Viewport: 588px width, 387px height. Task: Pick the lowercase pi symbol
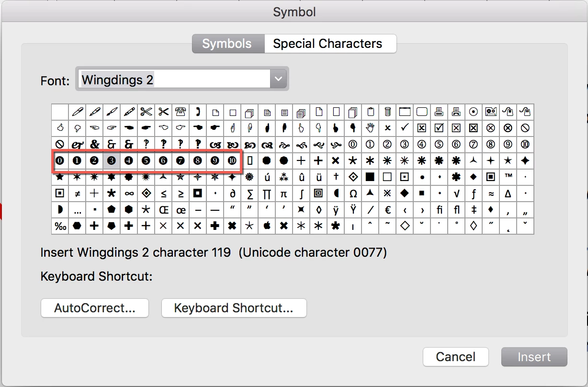pyautogui.click(x=284, y=193)
